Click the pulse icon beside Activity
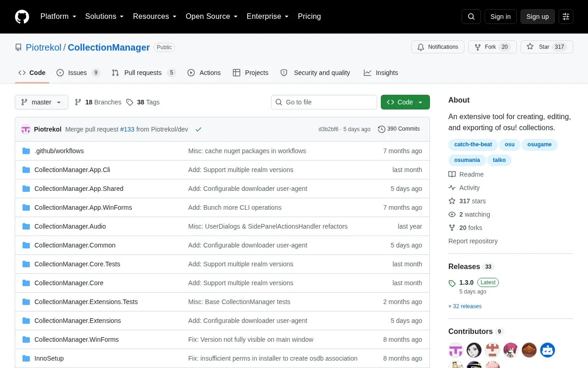588x368 pixels. point(452,188)
